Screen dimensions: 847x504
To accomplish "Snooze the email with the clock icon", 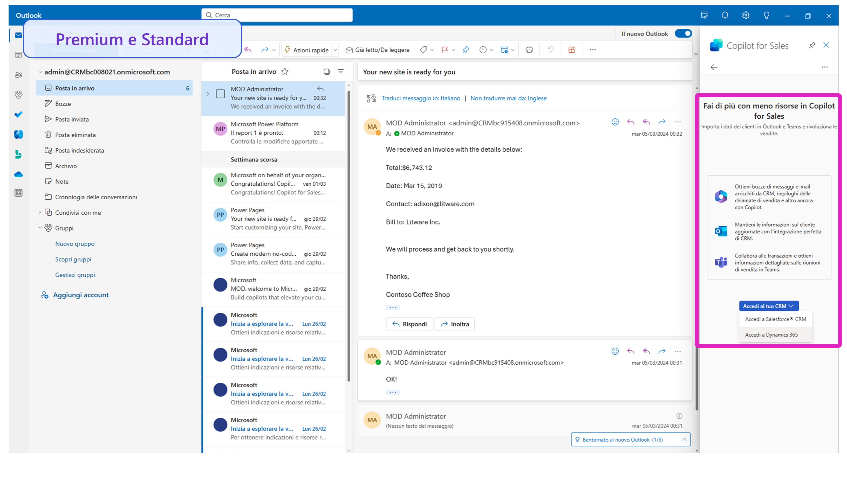I will [x=483, y=50].
